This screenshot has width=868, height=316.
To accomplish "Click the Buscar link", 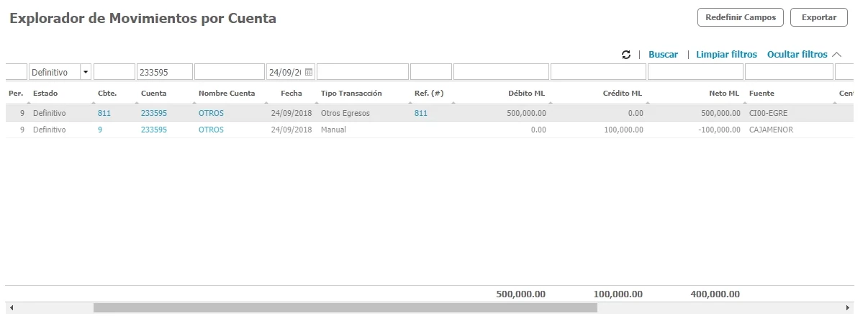I will [663, 55].
